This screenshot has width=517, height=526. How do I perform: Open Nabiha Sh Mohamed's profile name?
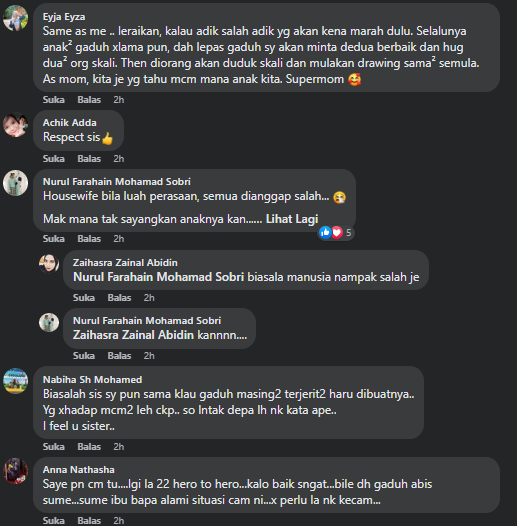pyautogui.click(x=92, y=379)
